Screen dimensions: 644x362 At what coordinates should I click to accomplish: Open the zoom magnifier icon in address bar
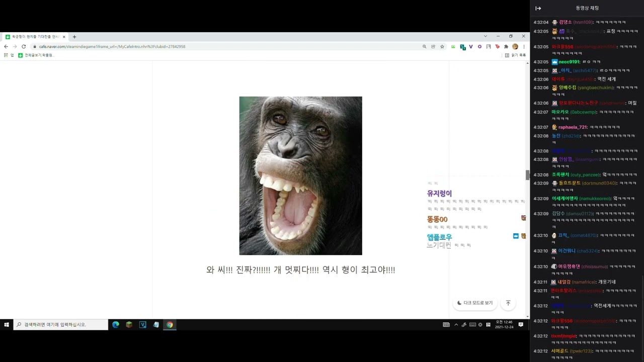425,46
